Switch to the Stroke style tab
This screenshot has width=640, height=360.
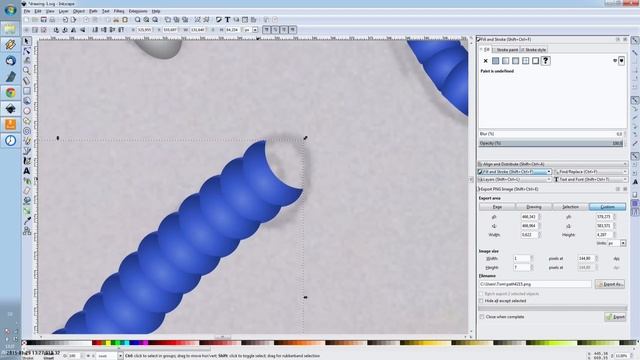[534, 50]
